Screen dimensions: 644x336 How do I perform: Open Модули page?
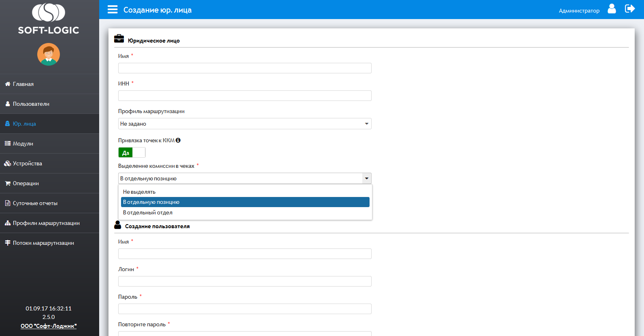[49, 143]
